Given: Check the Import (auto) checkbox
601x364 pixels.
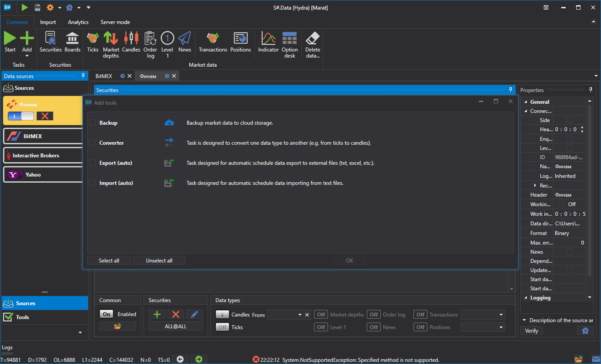Looking at the screenshot, I should pos(92,183).
